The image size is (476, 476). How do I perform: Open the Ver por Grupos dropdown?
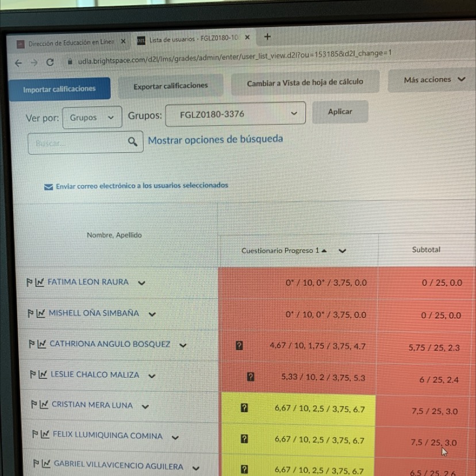pyautogui.click(x=92, y=117)
